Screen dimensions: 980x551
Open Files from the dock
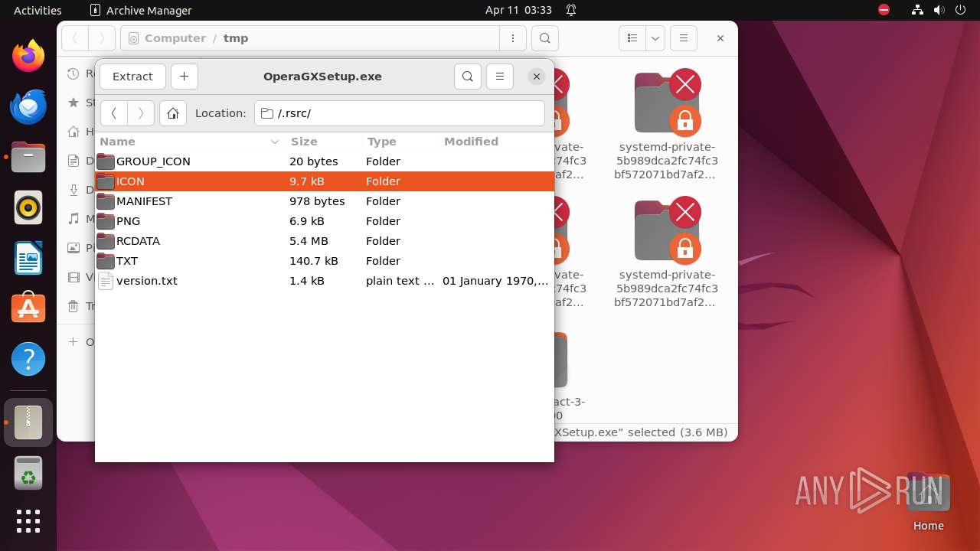click(x=28, y=157)
